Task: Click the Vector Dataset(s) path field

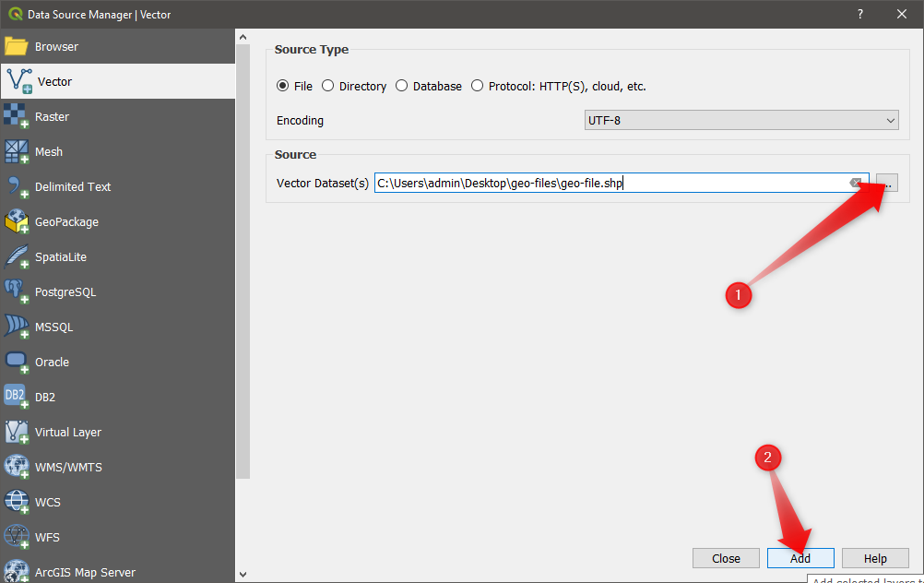Action: 609,183
